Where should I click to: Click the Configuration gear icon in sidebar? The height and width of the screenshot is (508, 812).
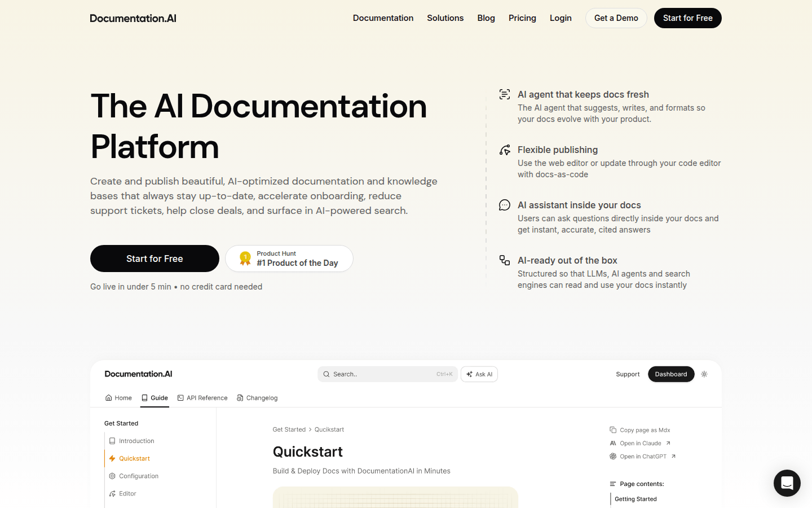tap(112, 476)
